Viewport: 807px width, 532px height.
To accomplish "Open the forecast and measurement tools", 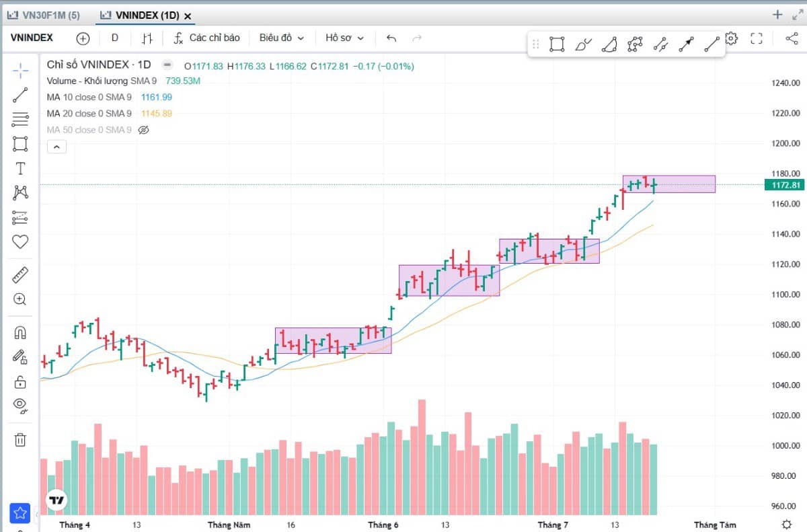I will [x=20, y=218].
